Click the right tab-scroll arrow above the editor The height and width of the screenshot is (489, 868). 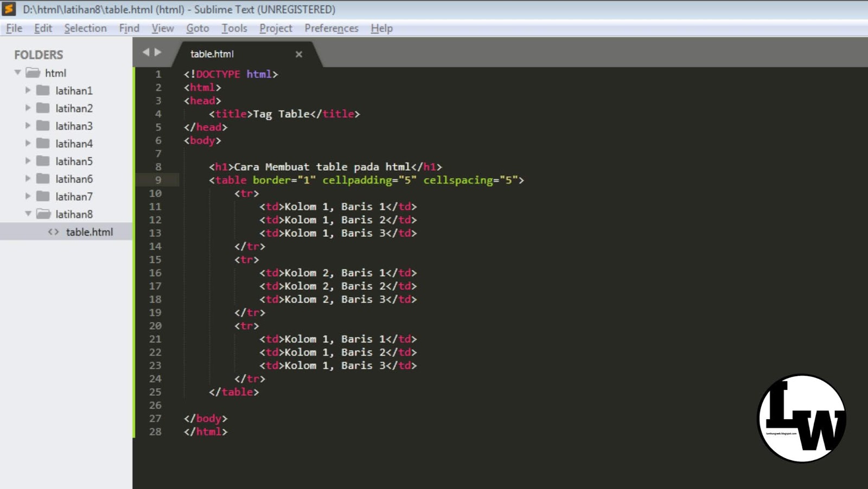pos(157,53)
